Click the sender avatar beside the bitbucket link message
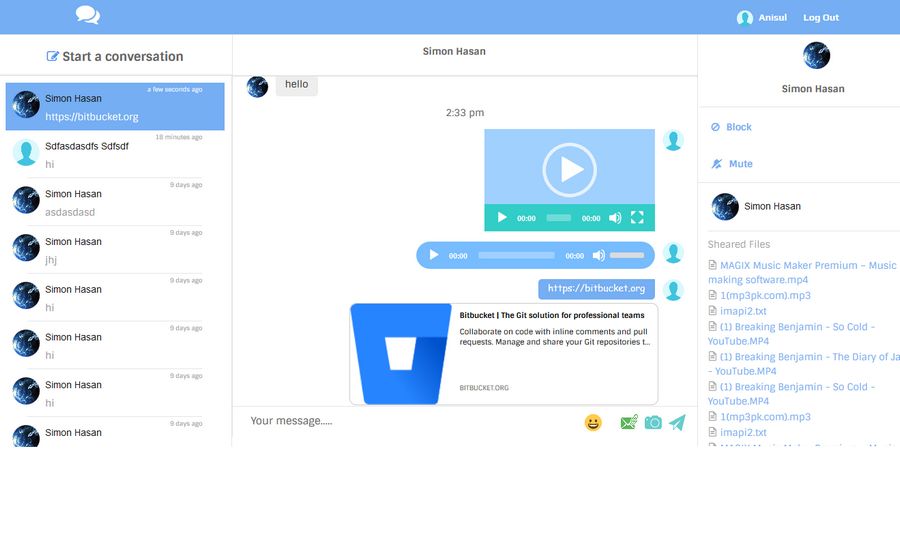This screenshot has width=900, height=535. (x=673, y=290)
